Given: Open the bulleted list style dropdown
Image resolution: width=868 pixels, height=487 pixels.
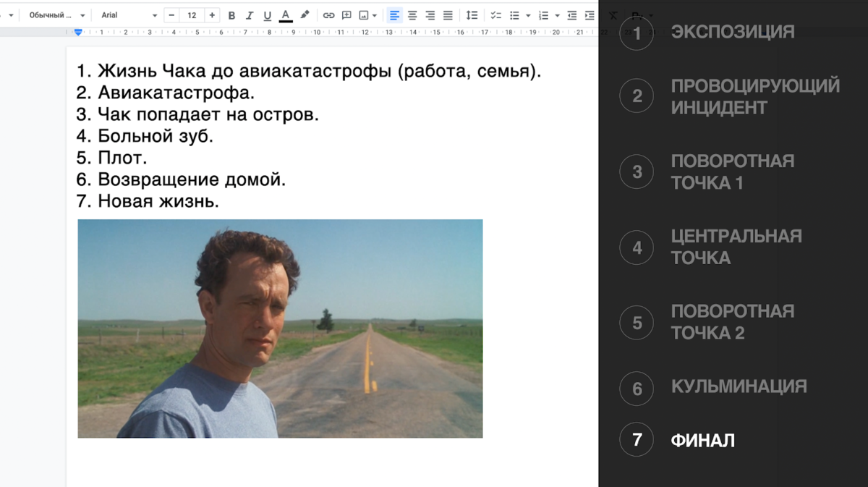Looking at the screenshot, I should [528, 15].
